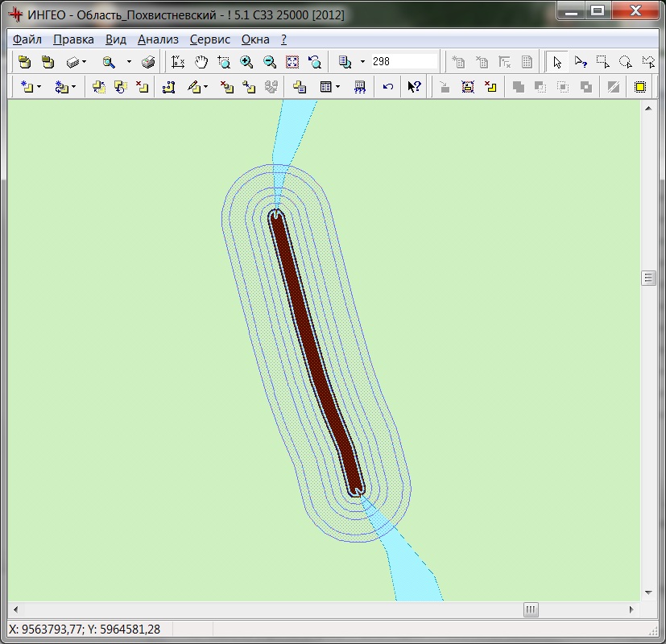Click the XY coordinate axes icon
The image size is (666, 644).
click(177, 62)
